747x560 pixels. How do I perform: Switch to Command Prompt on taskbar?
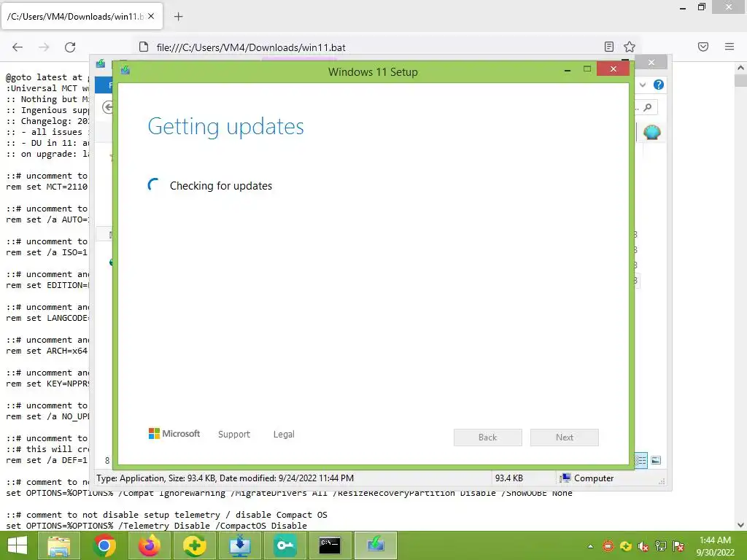pyautogui.click(x=330, y=545)
